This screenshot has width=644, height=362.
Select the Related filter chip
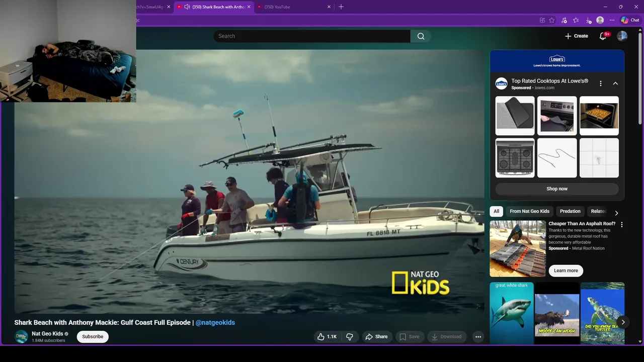click(x=599, y=211)
